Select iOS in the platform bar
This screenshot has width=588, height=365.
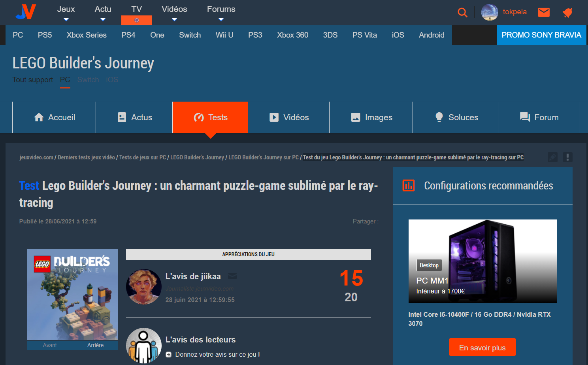point(398,35)
